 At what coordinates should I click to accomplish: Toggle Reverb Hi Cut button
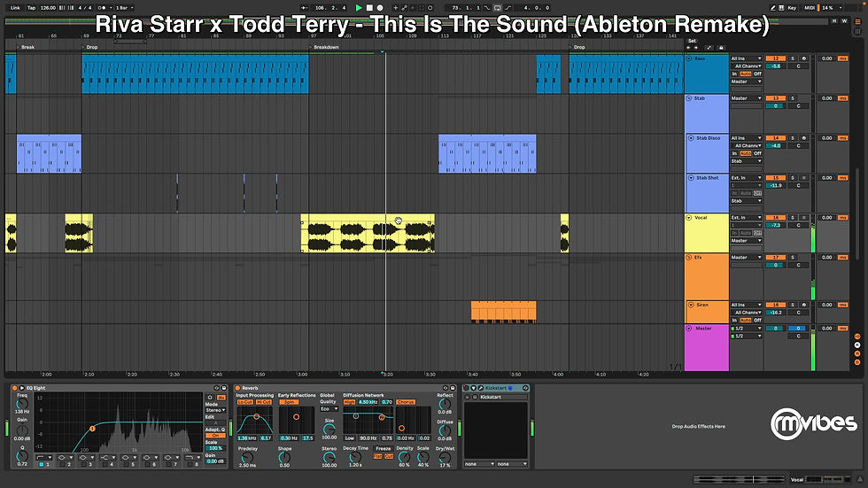pyautogui.click(x=264, y=402)
